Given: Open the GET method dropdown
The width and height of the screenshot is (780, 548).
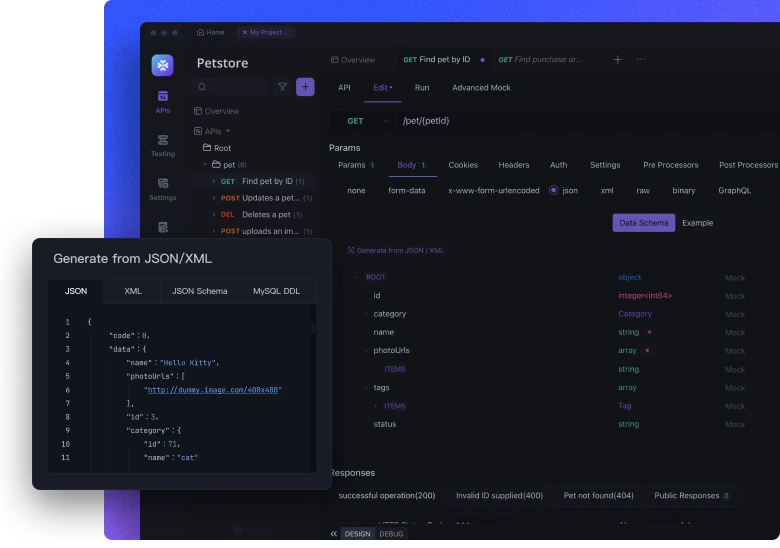Looking at the screenshot, I should pyautogui.click(x=365, y=121).
